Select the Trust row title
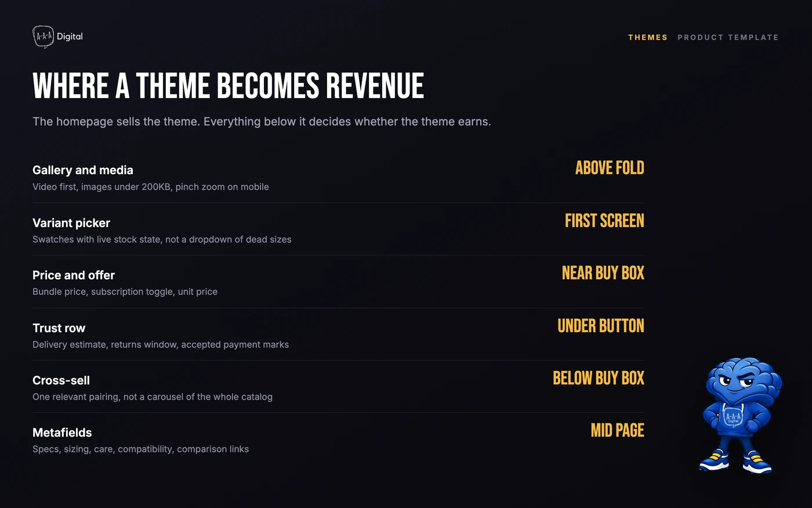Viewport: 812px width, 508px height. coord(59,328)
